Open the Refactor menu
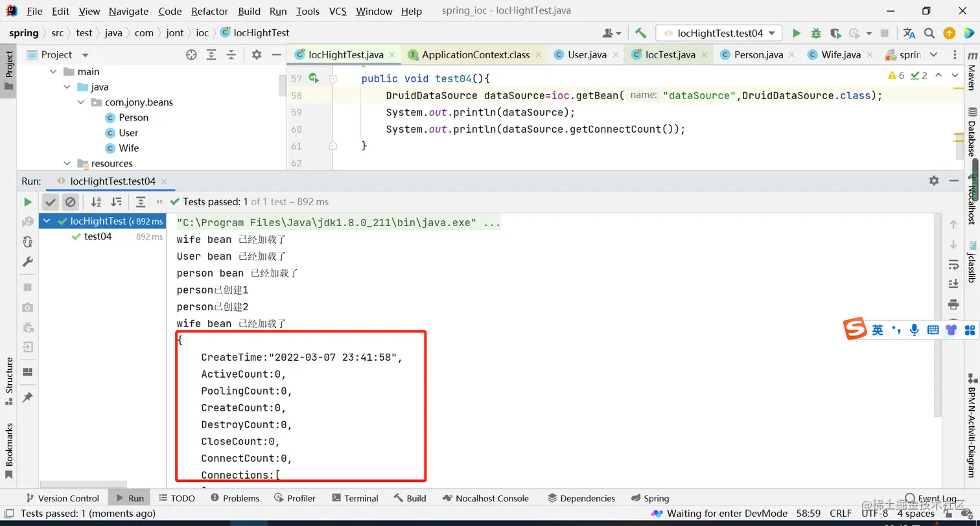Screen dimensions: 980x526 pyautogui.click(x=210, y=11)
